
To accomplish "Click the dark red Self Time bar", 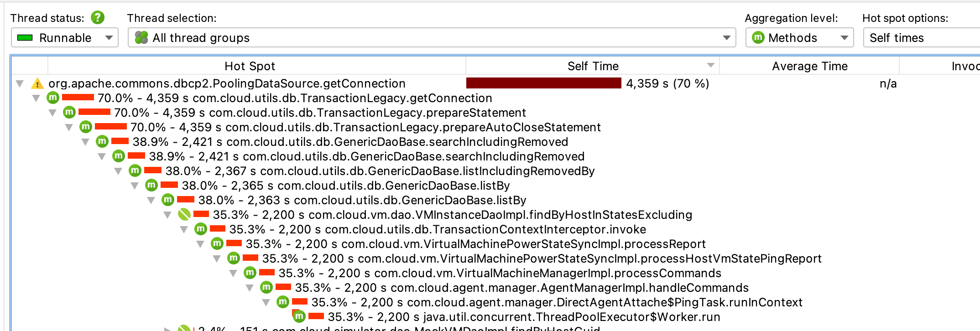I will click(543, 83).
